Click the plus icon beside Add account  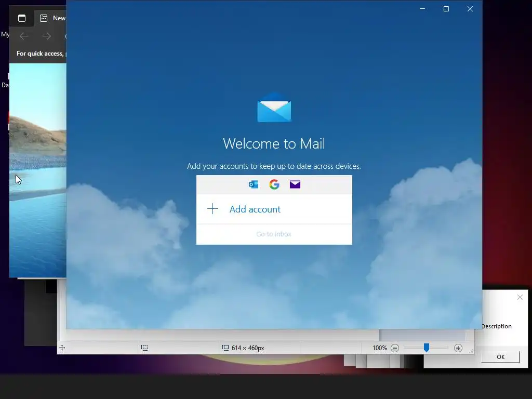click(212, 209)
